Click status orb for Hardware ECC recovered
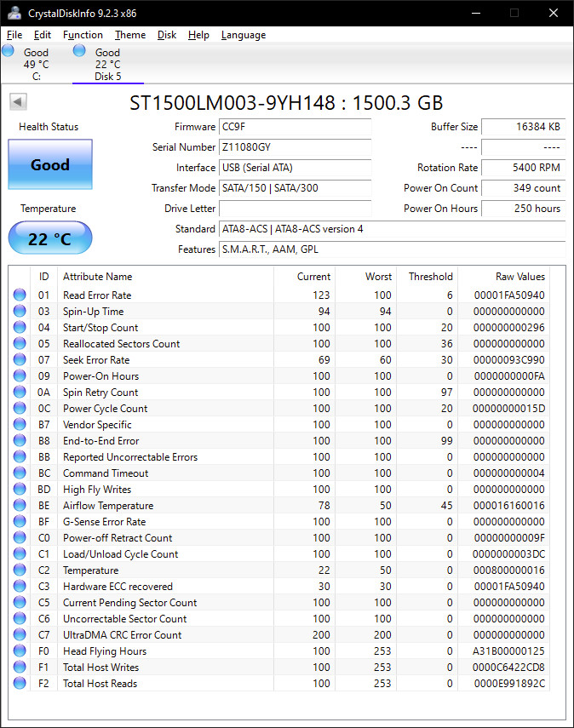Image resolution: width=574 pixels, height=728 pixels. [20, 586]
